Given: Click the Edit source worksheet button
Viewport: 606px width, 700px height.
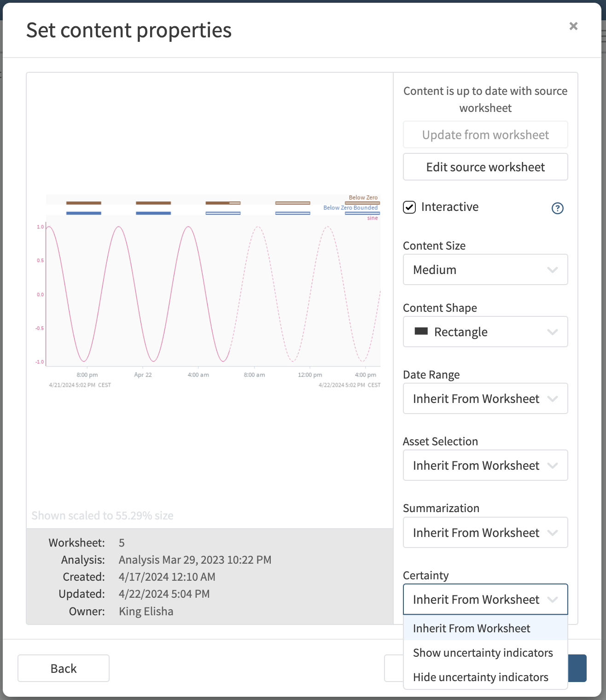Looking at the screenshot, I should click(x=485, y=167).
